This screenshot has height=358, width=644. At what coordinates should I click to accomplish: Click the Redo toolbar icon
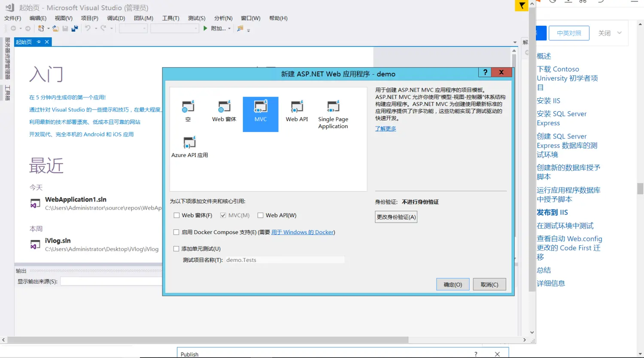click(x=103, y=28)
